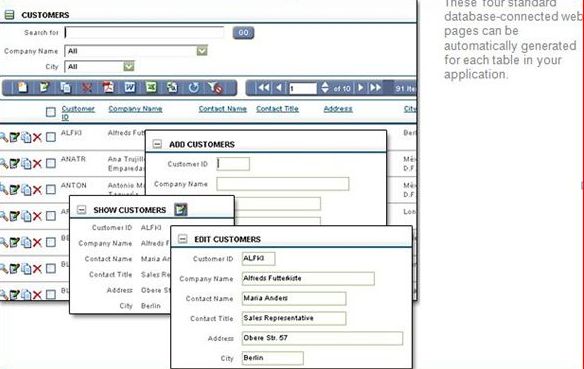This screenshot has width=584, height=369.
Task: Export the table to Excel
Action: 151,88
